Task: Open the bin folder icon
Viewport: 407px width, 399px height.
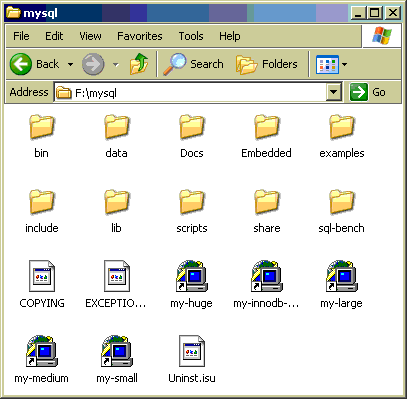Action: (x=41, y=127)
